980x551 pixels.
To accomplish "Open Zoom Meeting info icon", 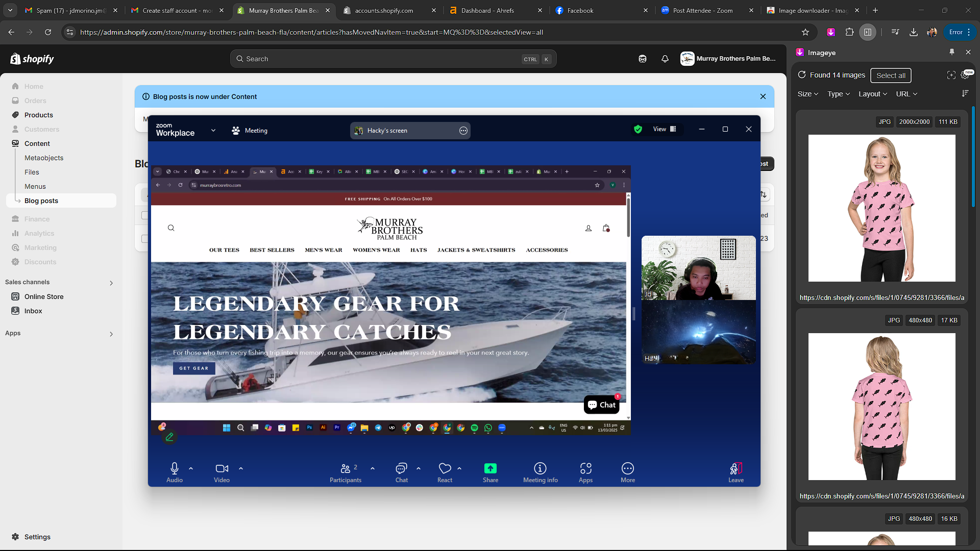I will [540, 468].
